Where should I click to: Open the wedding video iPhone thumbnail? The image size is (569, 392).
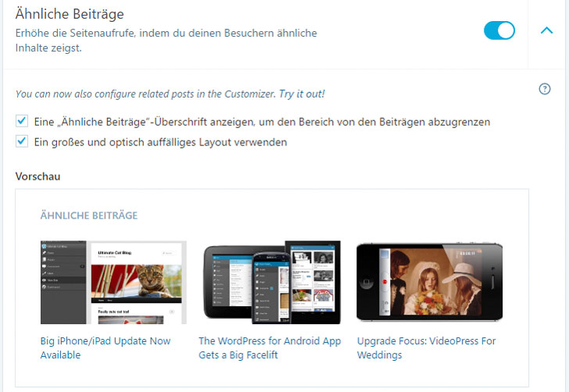[x=430, y=282]
